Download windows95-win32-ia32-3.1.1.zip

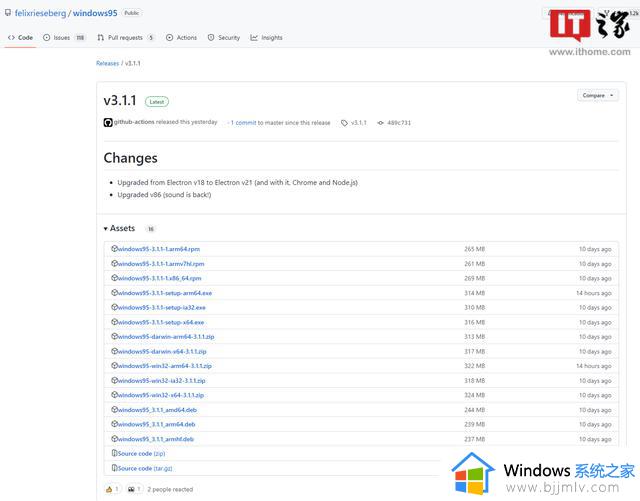pyautogui.click(x=161, y=381)
